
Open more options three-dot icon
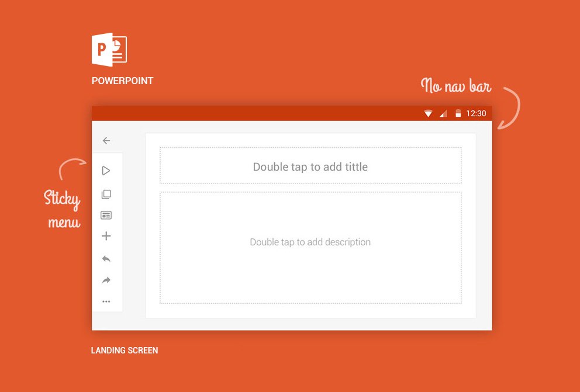click(x=106, y=301)
